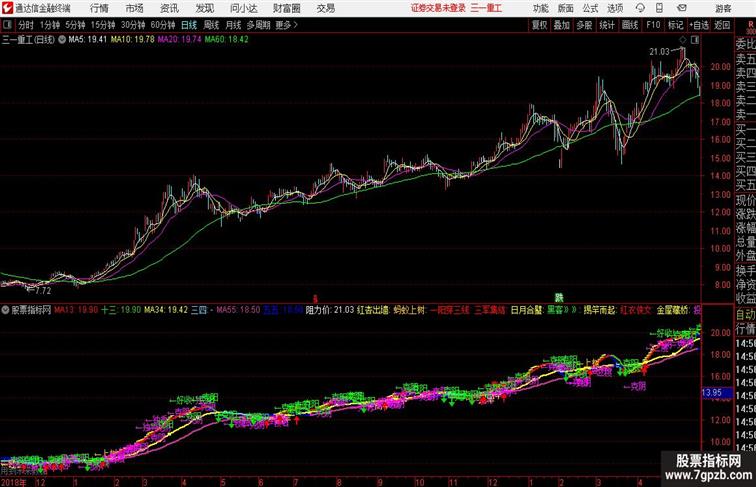Viewport: 756px width, 487px height.
Task: Switch to the 分时 period tab
Action: 26,25
